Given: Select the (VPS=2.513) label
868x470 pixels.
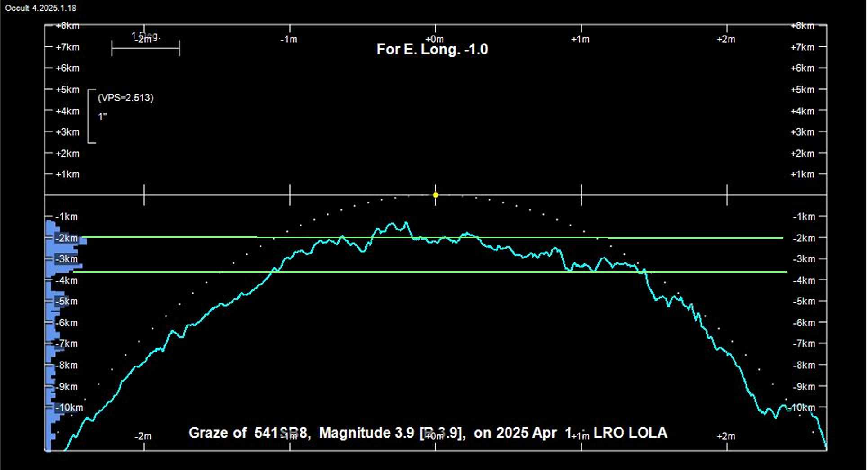Looking at the screenshot, I should click(125, 98).
